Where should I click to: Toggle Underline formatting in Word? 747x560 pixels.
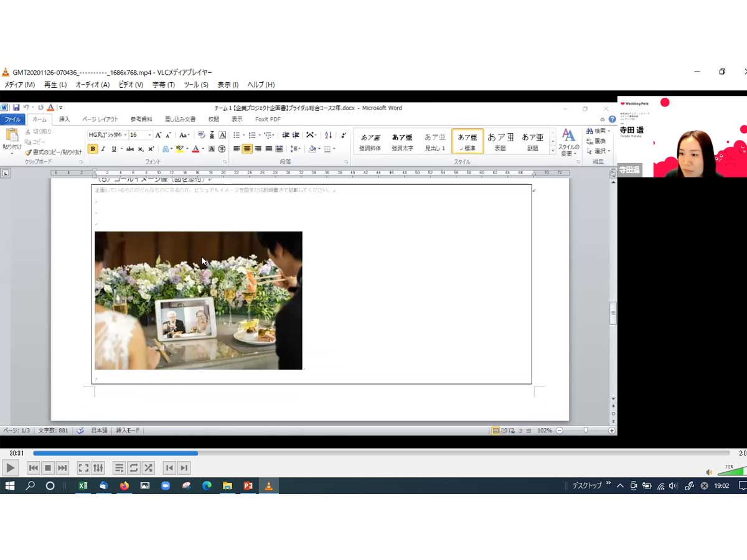tap(114, 149)
